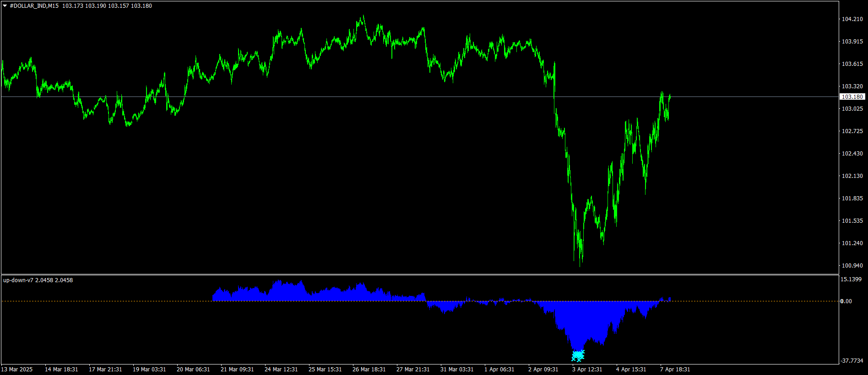Click the 1 Apr 06:31 time label
868x375 pixels.
[499, 370]
